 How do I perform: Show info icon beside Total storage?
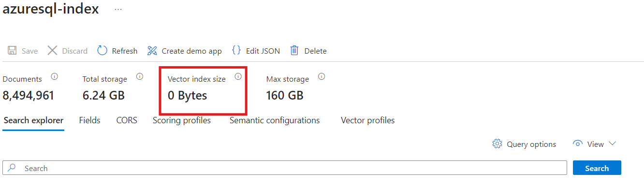pos(140,76)
